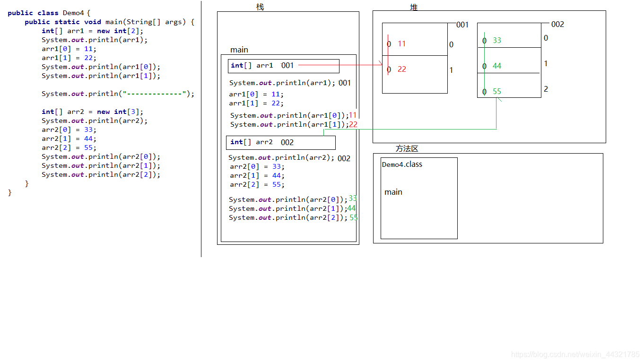Viewport: 644px width, 363px height.
Task: Click the 栈 label above the stack box
Action: [260, 7]
